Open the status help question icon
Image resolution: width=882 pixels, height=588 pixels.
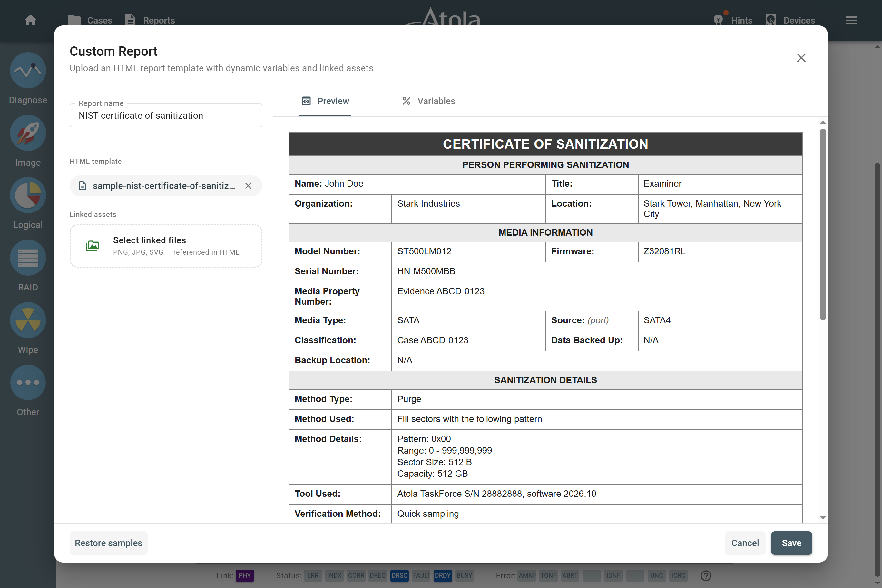coord(706,576)
